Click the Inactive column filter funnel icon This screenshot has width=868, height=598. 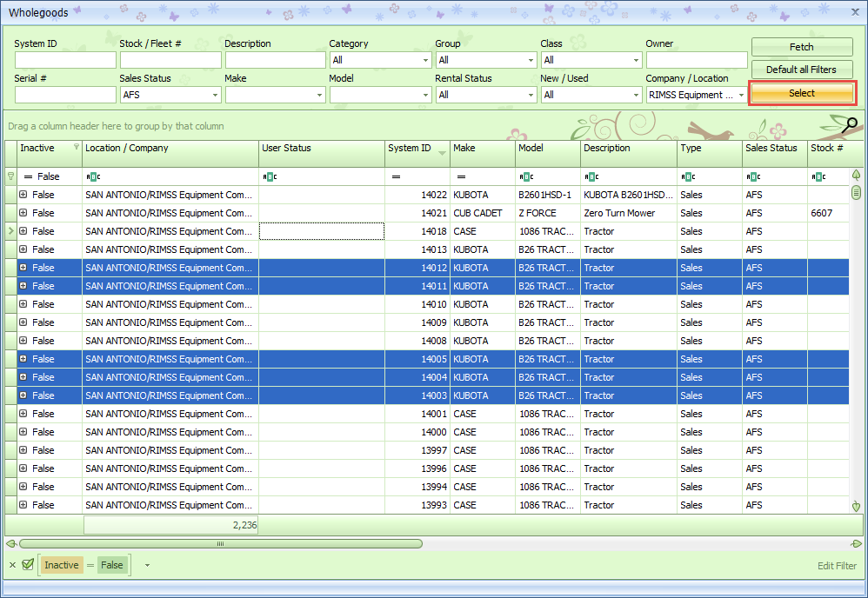pos(76,147)
